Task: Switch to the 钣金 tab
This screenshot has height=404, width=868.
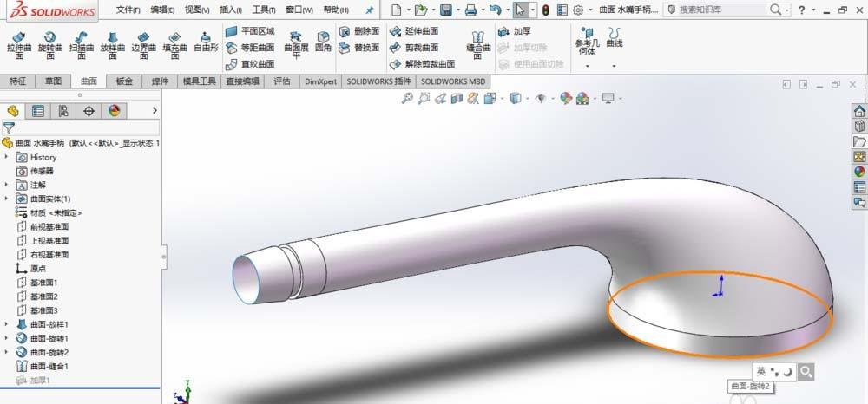Action: click(x=124, y=81)
